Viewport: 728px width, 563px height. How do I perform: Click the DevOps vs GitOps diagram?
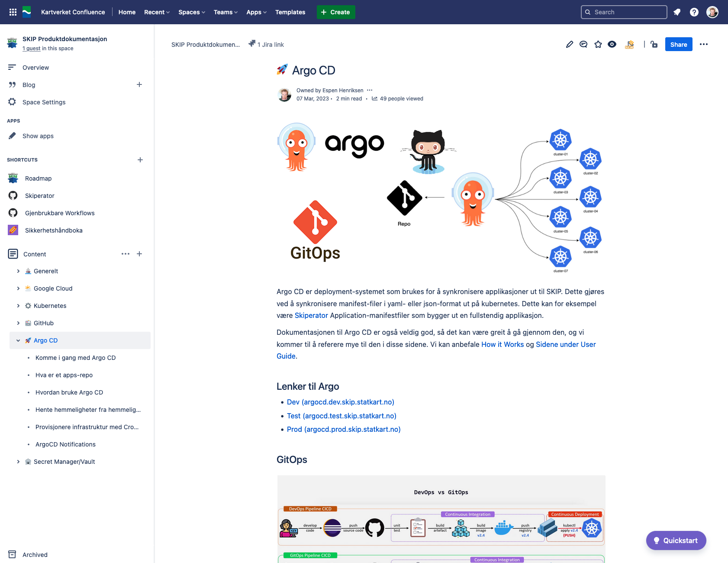[441, 519]
